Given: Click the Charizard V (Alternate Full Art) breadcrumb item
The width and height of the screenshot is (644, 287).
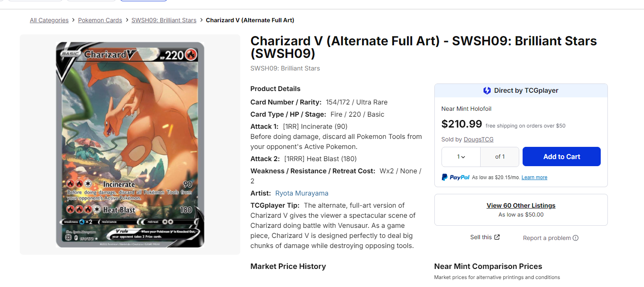Looking at the screenshot, I should tap(250, 20).
